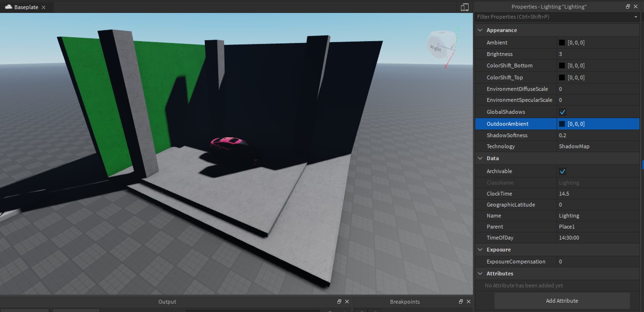This screenshot has width=644, height=312.
Task: Click the float icon on the Properties title bar
Action: [628, 6]
